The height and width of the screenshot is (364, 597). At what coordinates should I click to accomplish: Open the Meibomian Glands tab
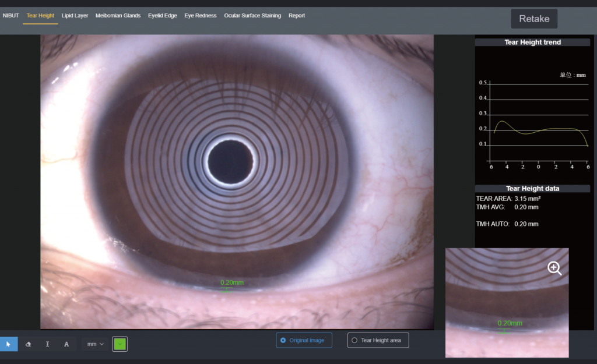(x=118, y=16)
